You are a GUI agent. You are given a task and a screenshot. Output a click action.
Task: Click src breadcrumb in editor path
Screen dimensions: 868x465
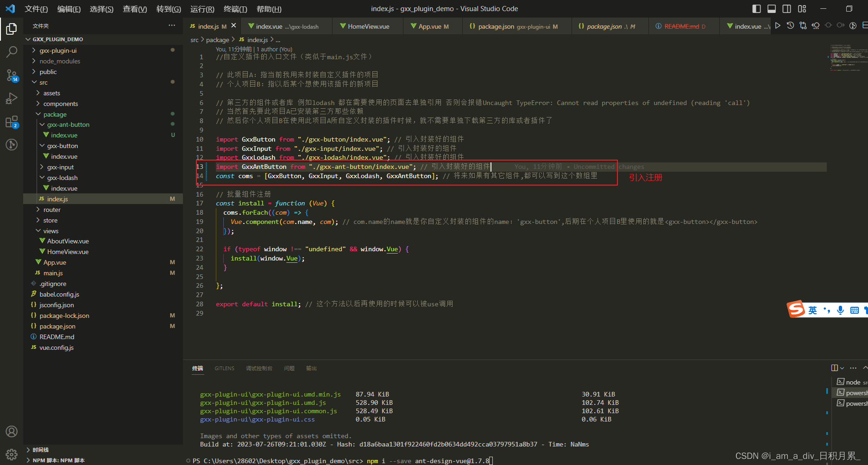click(194, 40)
